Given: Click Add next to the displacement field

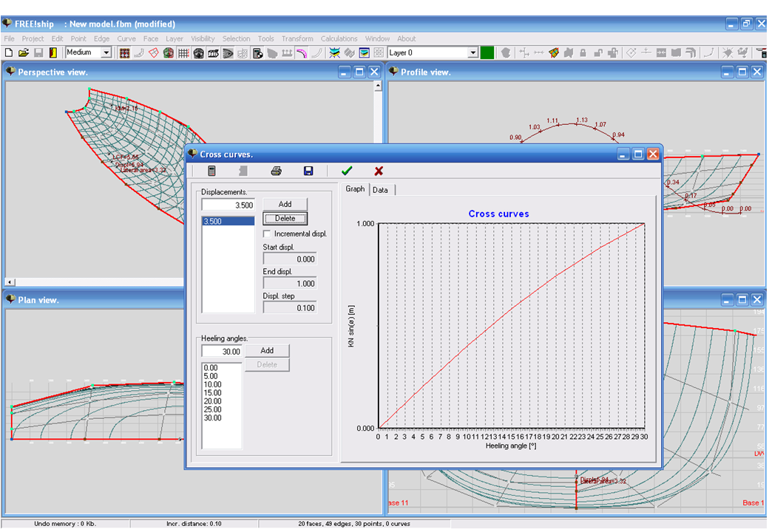Looking at the screenshot, I should coord(285,204).
